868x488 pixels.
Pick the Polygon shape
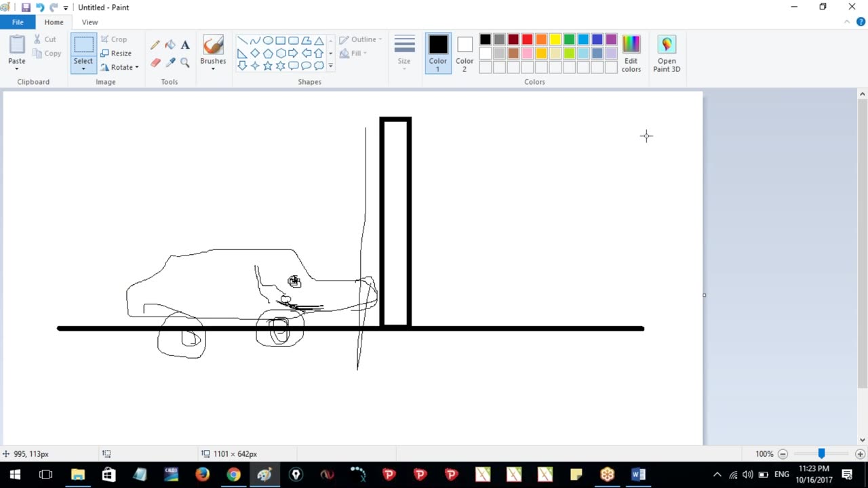click(306, 41)
